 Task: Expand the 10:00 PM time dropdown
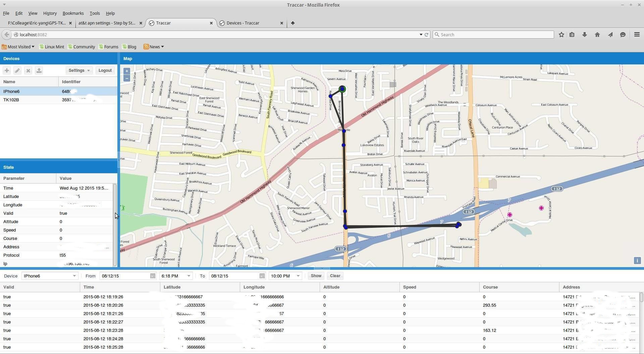(x=298, y=276)
